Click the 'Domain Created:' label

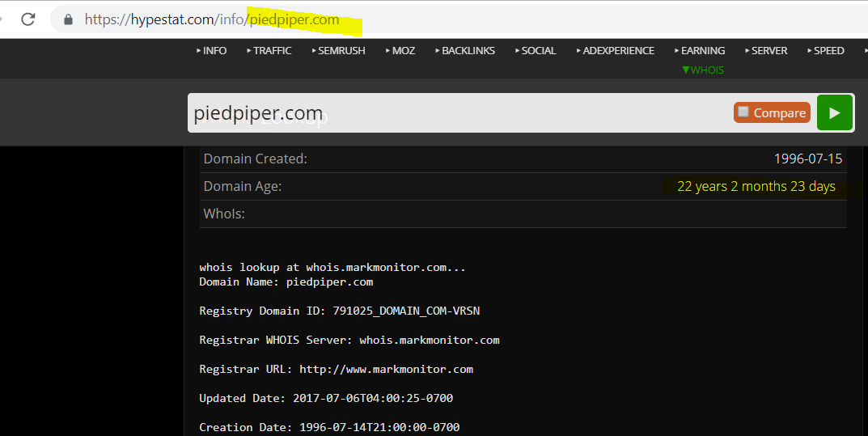[x=255, y=159]
